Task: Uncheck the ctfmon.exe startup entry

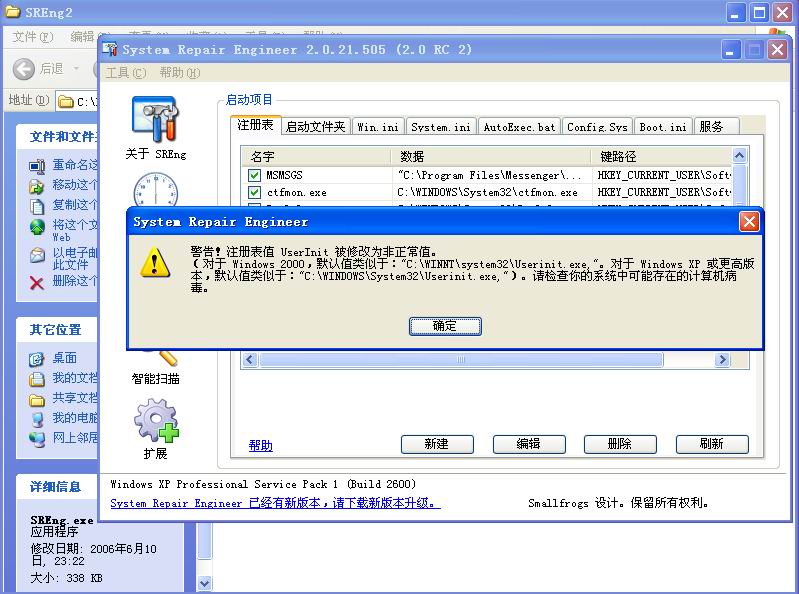Action: coord(254,193)
